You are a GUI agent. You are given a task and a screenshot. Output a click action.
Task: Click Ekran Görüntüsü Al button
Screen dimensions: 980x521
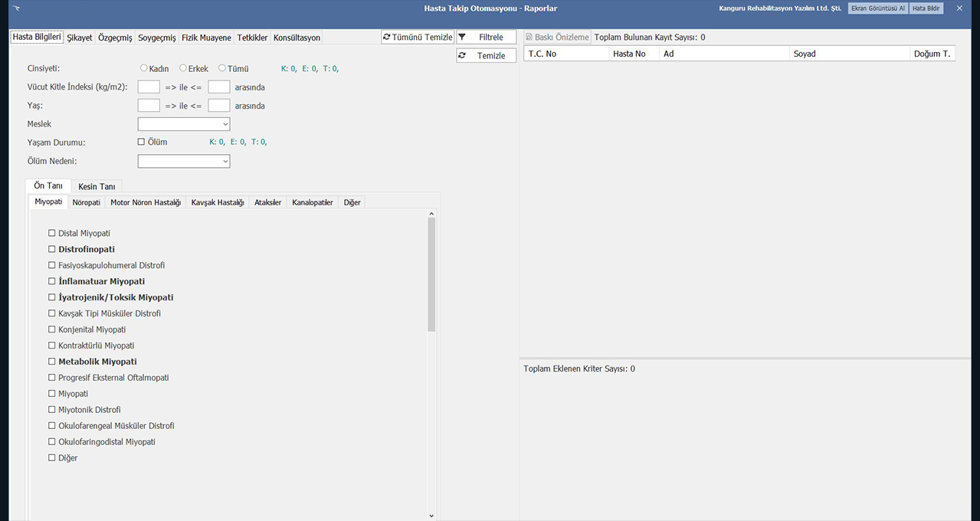(878, 8)
